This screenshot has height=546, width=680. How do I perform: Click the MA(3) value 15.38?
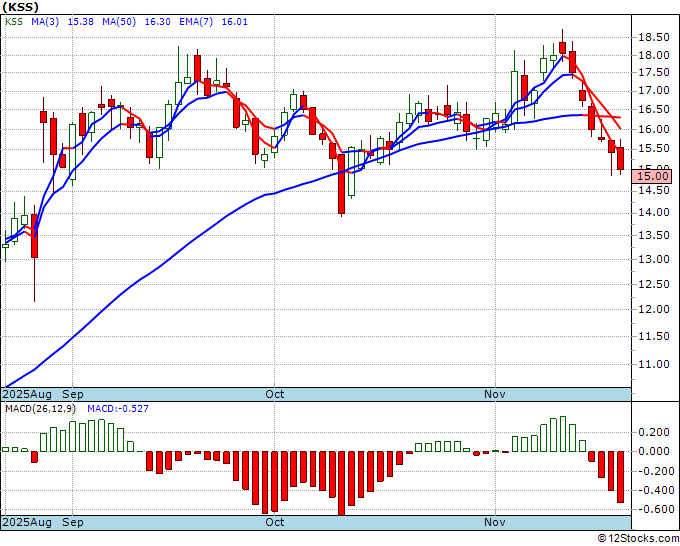coord(81,22)
